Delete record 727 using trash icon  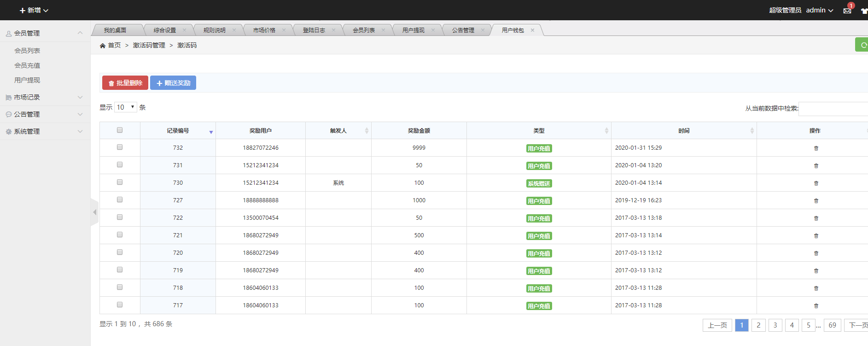pos(816,201)
